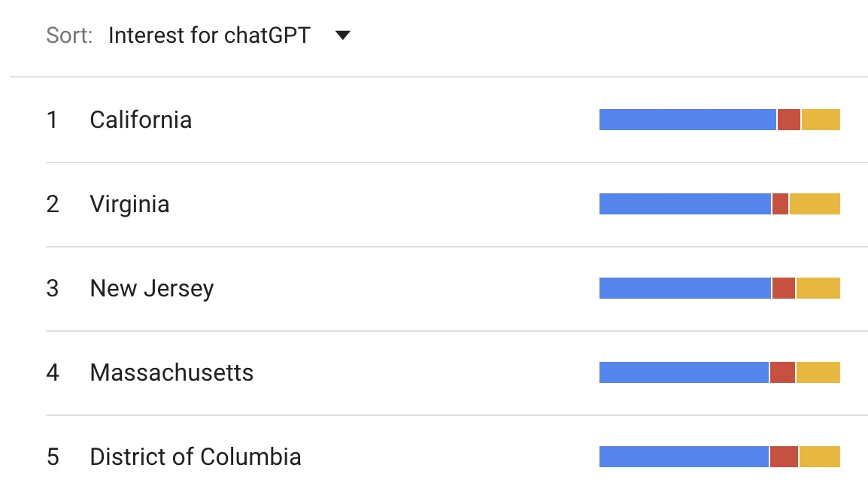Screen dimensions: 868x489
Task: Click District of Columbia's yellow bar segment
Action: (x=819, y=457)
